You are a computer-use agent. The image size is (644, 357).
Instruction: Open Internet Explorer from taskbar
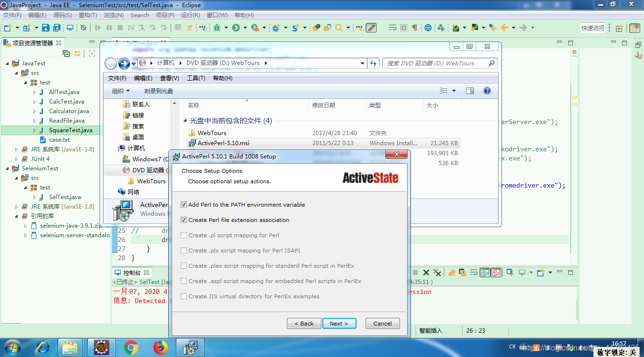[x=42, y=347]
